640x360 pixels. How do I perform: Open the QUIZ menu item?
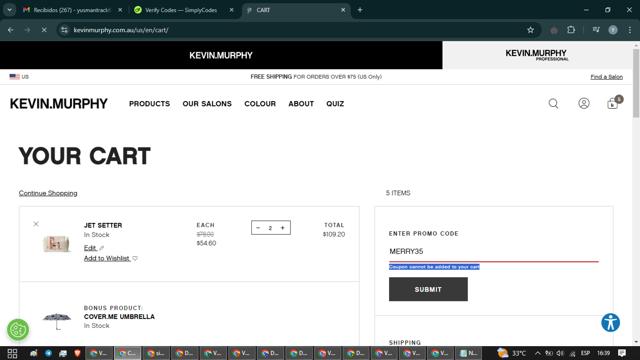coord(335,104)
